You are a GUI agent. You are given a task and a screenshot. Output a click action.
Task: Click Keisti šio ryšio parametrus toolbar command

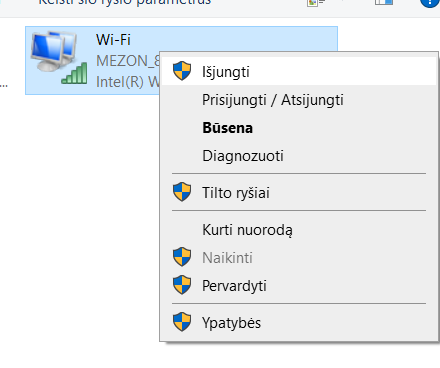[x=125, y=2]
